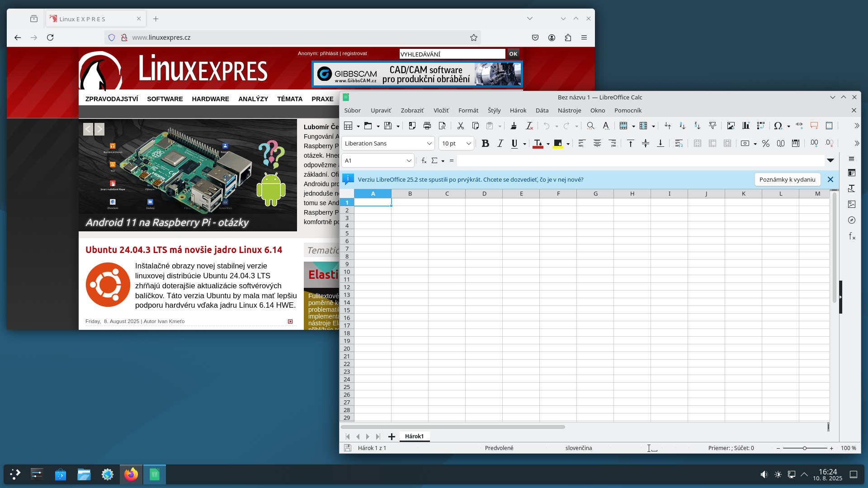Click Insert Pivot Table icon
The height and width of the screenshot is (488, 868).
point(761,126)
